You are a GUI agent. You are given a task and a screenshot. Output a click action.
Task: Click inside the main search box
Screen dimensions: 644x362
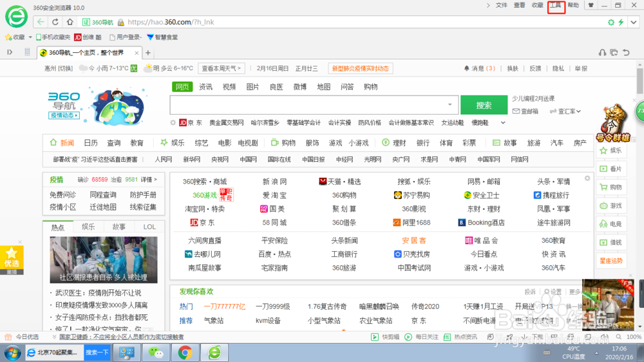point(308,105)
